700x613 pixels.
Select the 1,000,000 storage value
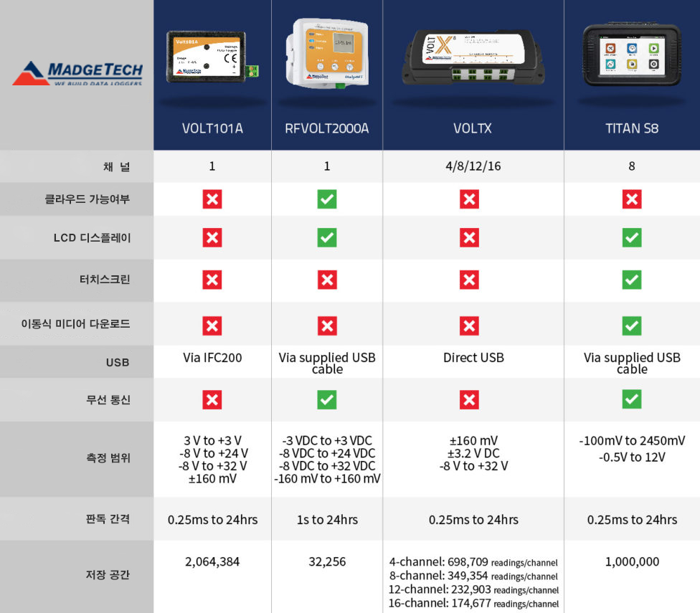pos(632,561)
